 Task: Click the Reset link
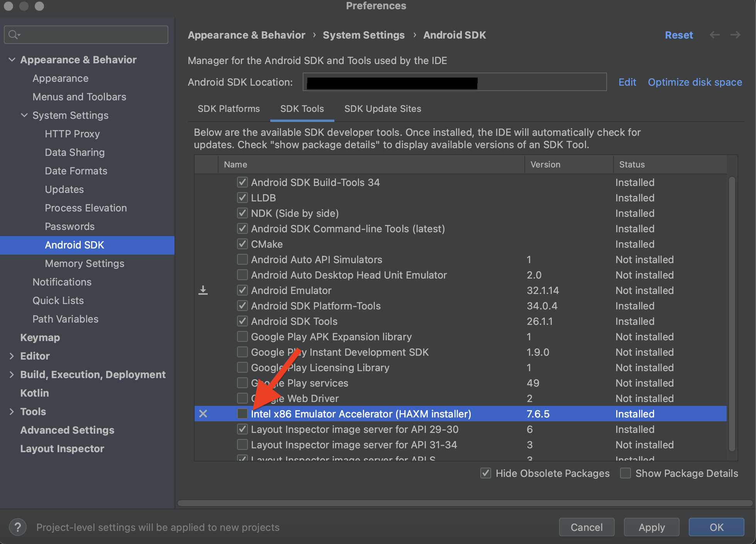click(x=679, y=35)
